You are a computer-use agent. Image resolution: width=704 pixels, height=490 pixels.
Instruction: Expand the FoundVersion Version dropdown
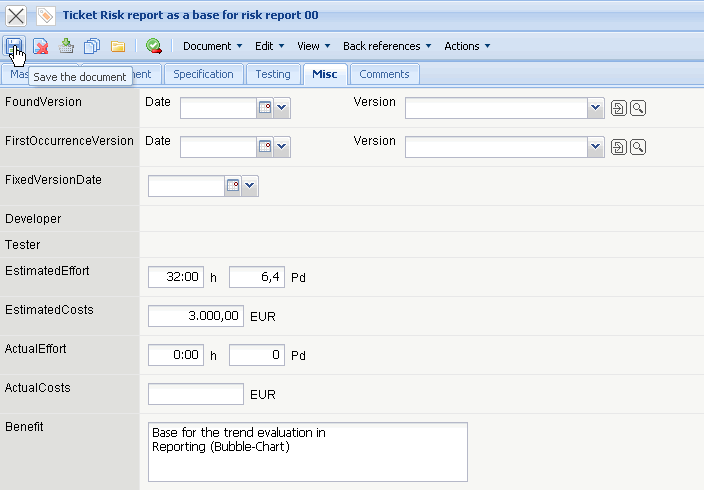(x=596, y=108)
